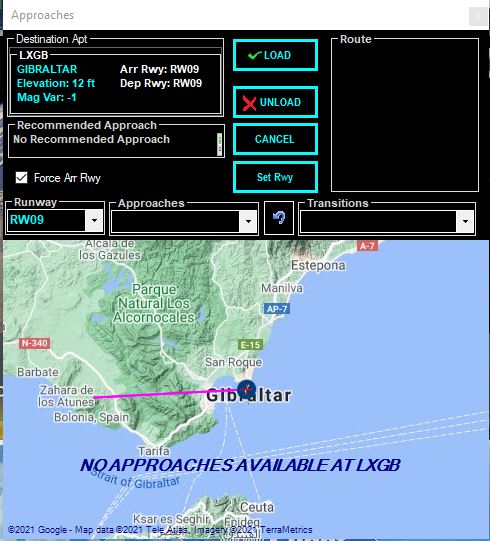Screen dimensions: 490x541
Task: Click the Recommended Approach list scrollbar
Action: (219, 144)
